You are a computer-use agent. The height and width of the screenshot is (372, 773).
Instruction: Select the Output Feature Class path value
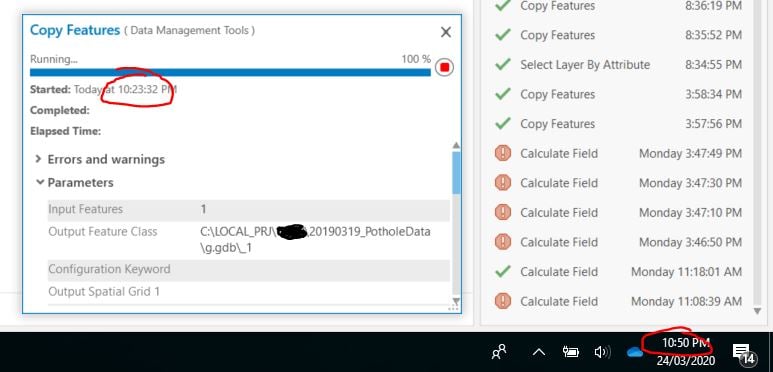(x=316, y=240)
